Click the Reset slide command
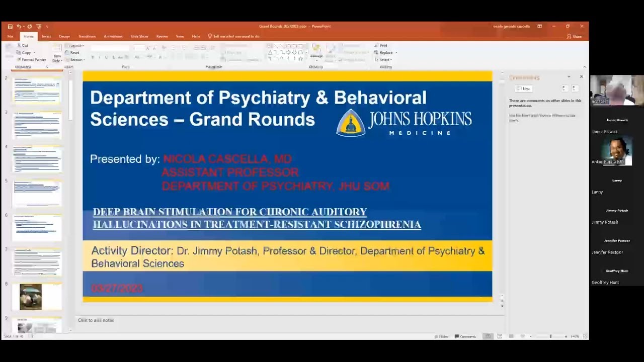644x362 pixels. 72,53
